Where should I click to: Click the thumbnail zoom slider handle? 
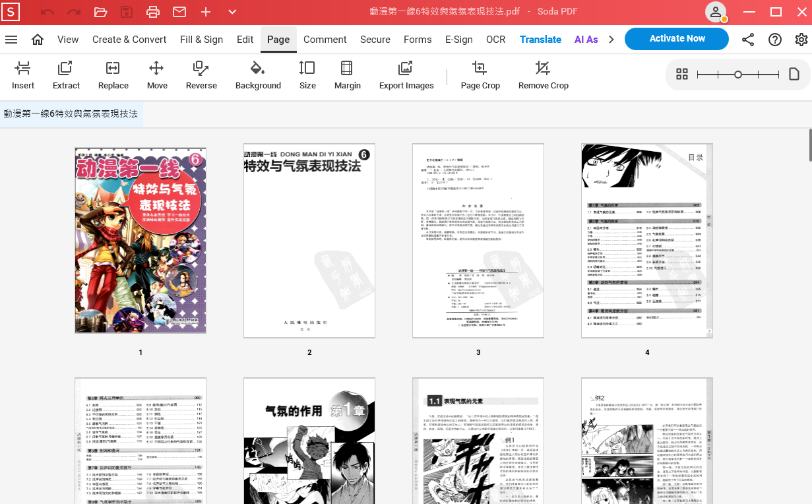(x=738, y=75)
